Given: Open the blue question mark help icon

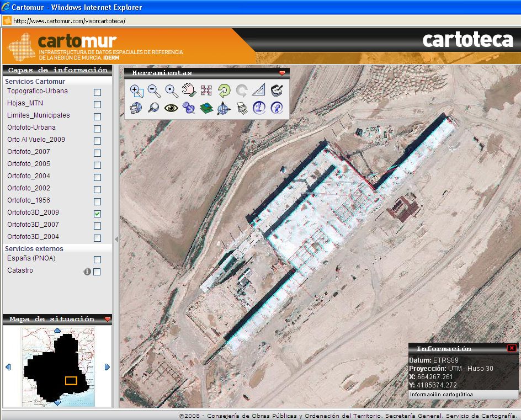Looking at the screenshot, I should [276, 108].
